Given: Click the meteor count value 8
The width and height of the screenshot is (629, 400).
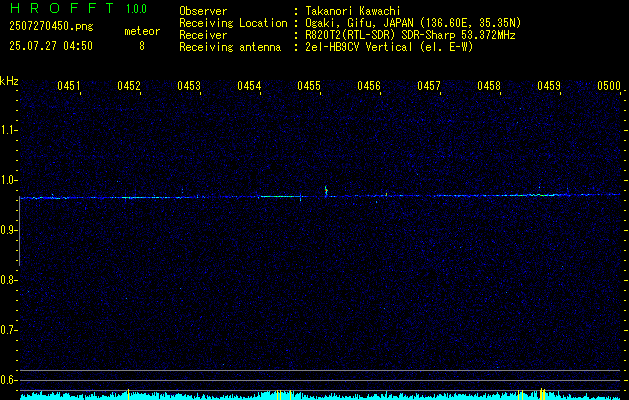Looking at the screenshot, I should click(x=142, y=46).
